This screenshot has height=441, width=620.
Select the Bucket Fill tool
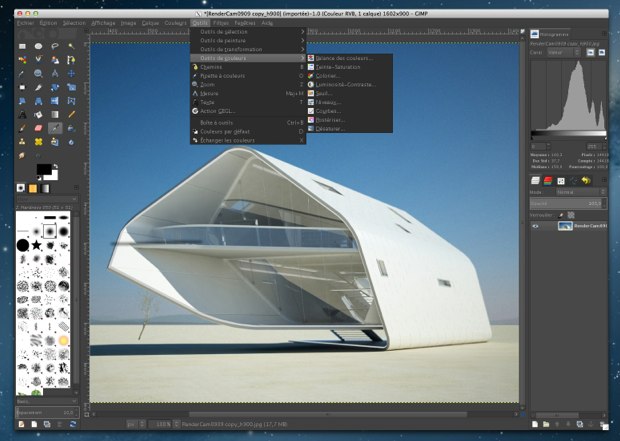click(x=38, y=115)
